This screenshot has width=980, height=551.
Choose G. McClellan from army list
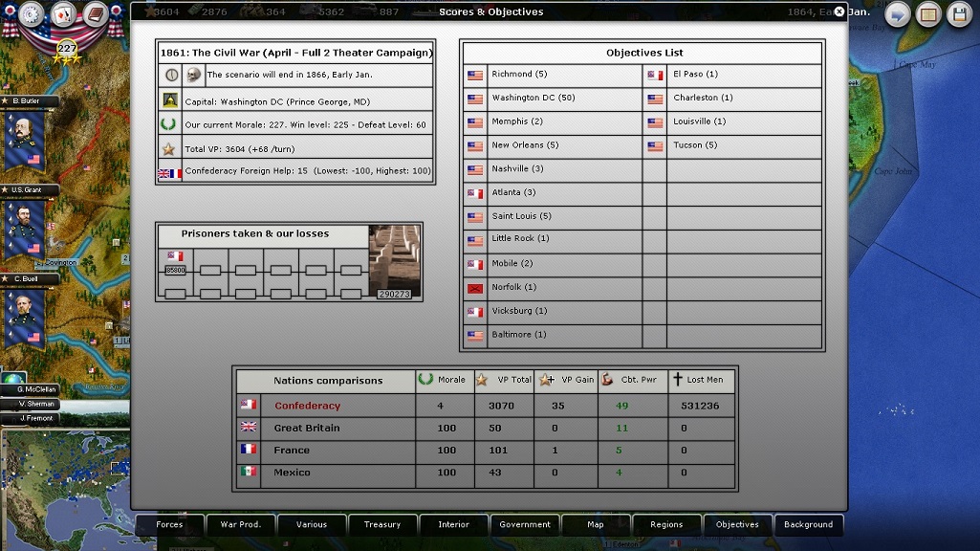point(34,390)
